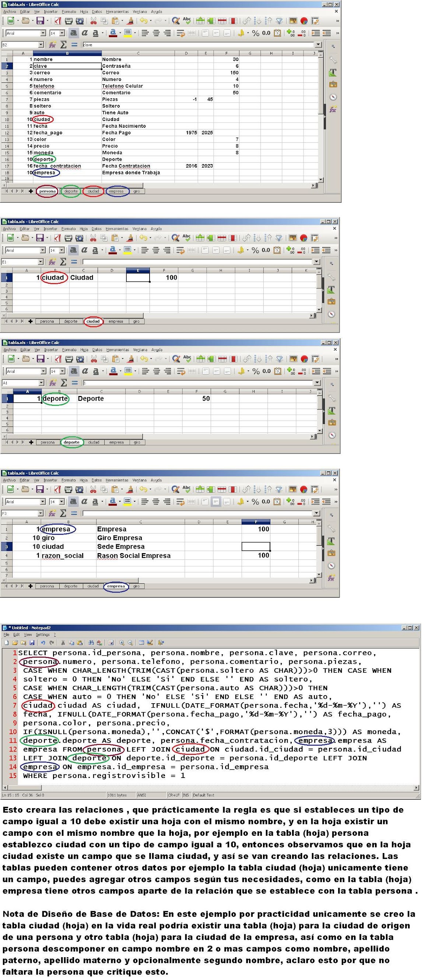This screenshot has width=435, height=980.
Task: Toggle Align Left in ciudad-sheet Calc window
Action: pyautogui.click(x=144, y=250)
